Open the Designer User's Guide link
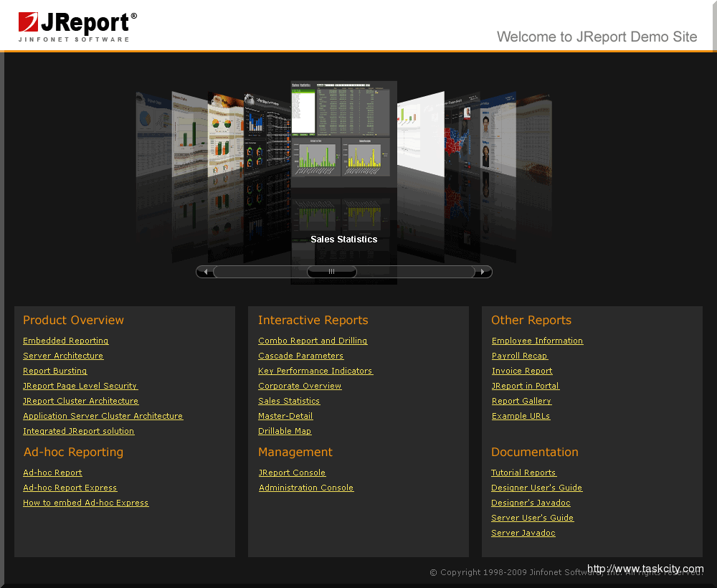Image resolution: width=717 pixels, height=588 pixels. click(537, 488)
